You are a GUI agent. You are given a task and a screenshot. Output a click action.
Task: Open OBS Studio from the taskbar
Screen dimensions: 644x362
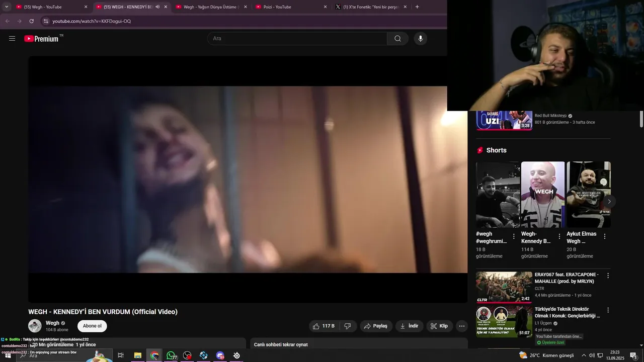tap(187, 355)
